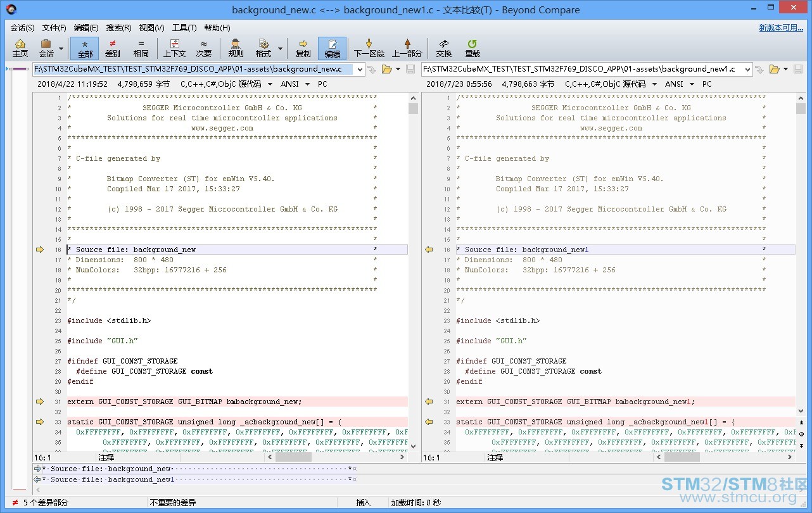This screenshot has width=812, height=513.
Task: Toggle the 上下文 context display
Action: 174,48
